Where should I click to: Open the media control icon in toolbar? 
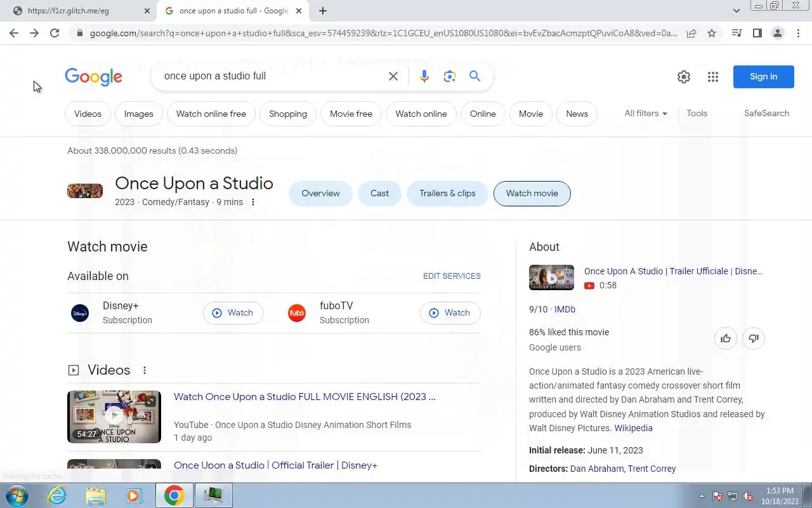coord(737,33)
